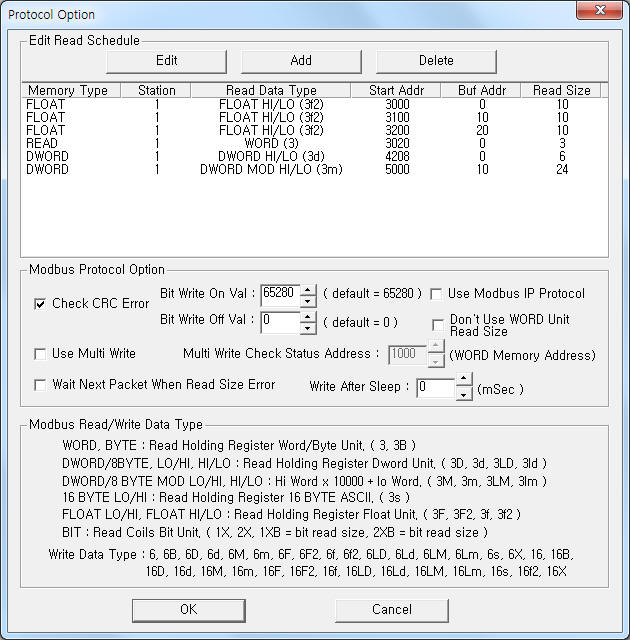
Task: Dismiss dialog with the Cancel button
Action: [x=392, y=610]
